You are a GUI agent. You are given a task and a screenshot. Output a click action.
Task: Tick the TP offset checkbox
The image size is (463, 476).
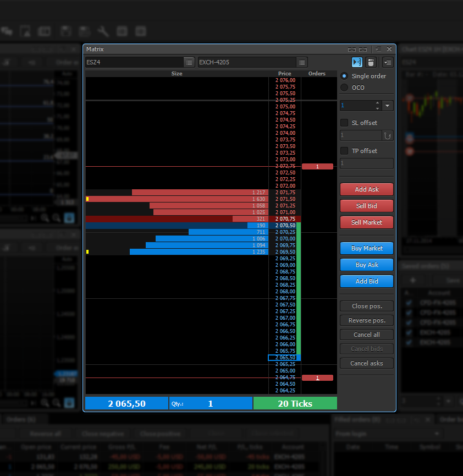coord(345,151)
